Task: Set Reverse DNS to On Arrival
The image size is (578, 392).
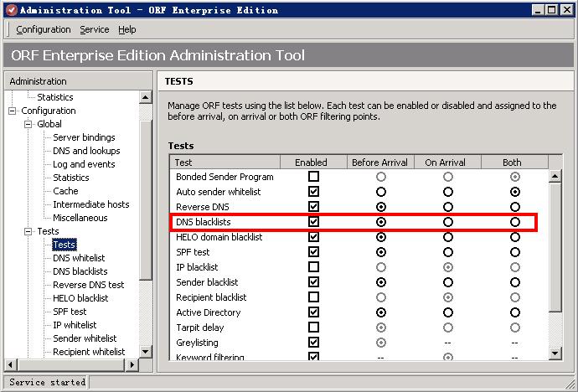Action: [x=448, y=207]
